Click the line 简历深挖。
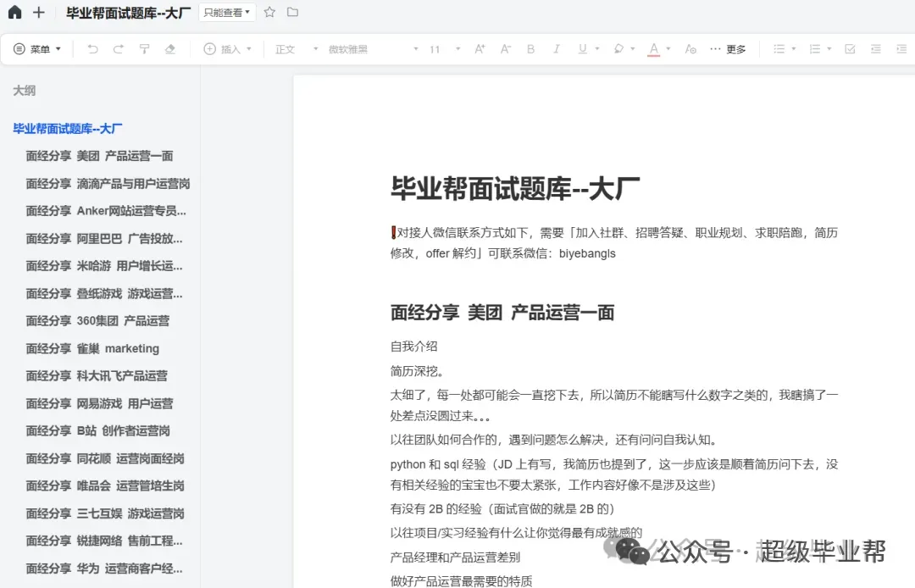The image size is (915, 588). point(417,371)
